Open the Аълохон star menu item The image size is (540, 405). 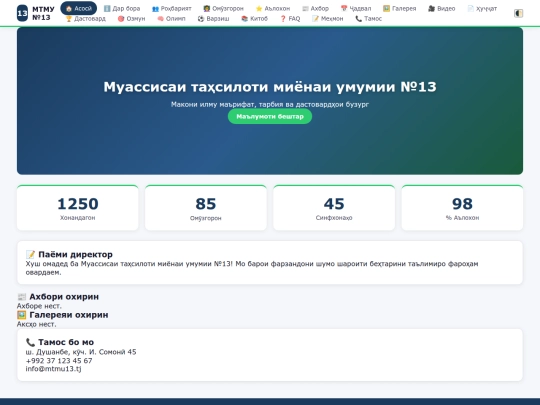[x=273, y=8]
